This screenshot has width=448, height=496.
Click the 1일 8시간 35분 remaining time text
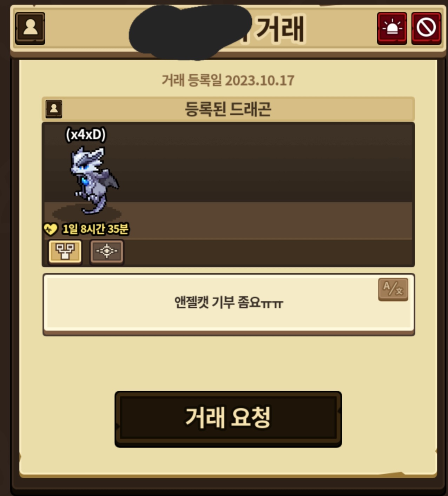pos(95,229)
